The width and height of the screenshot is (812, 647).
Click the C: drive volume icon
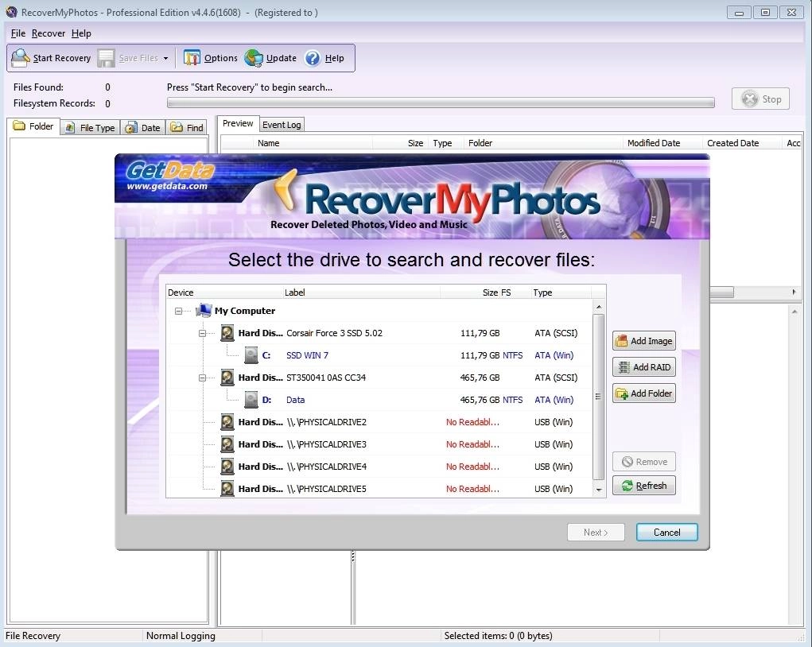pos(251,355)
